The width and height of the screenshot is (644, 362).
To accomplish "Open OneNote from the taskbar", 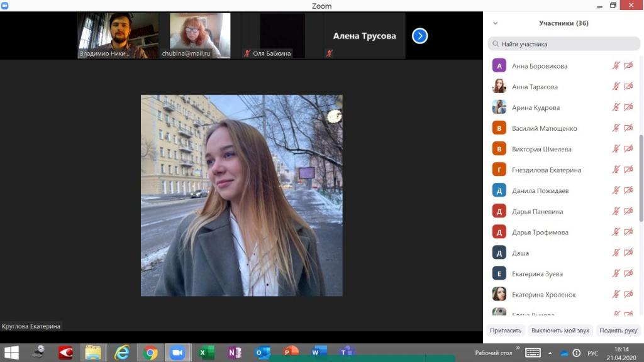I will coord(235,353).
